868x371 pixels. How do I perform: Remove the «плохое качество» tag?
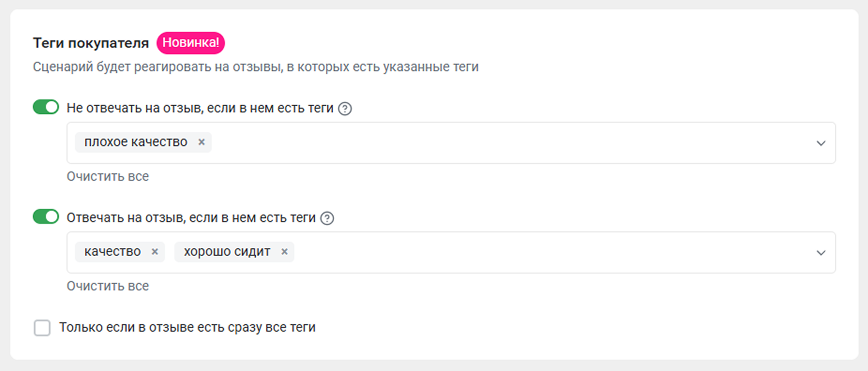tap(202, 142)
